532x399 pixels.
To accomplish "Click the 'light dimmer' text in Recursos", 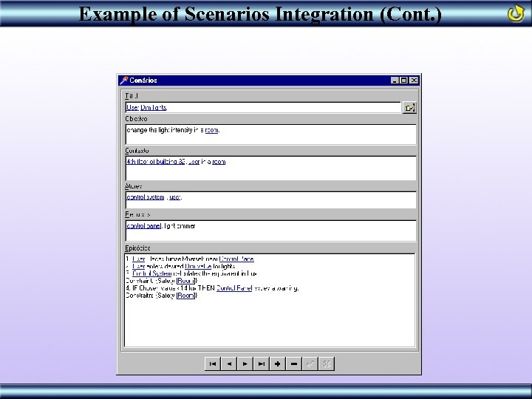I will click(x=180, y=225).
